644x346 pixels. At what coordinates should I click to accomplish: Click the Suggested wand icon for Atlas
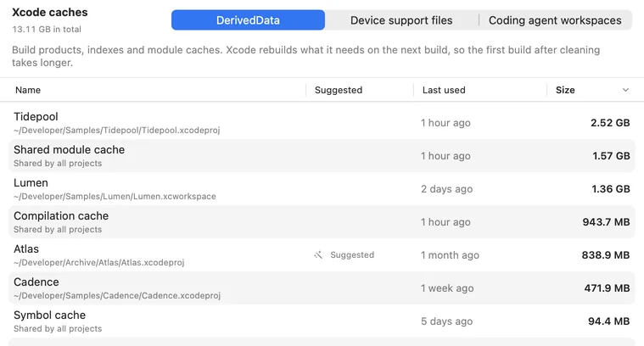pyautogui.click(x=318, y=255)
